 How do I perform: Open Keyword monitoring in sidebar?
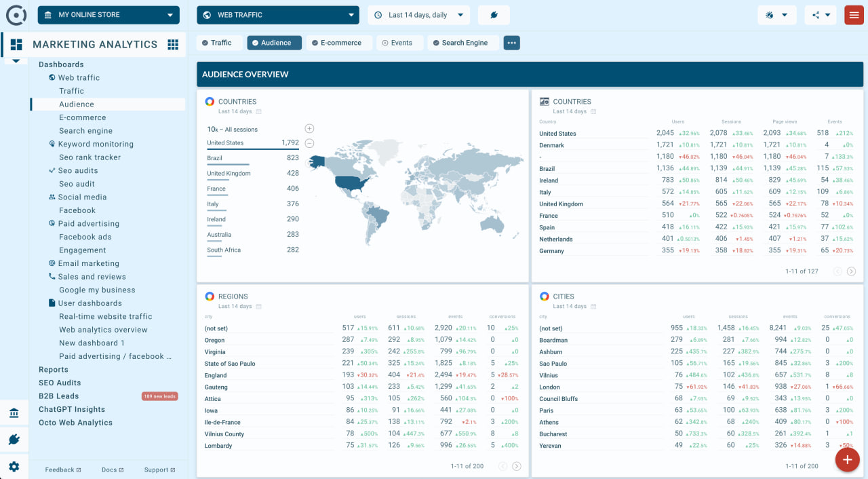pos(96,144)
